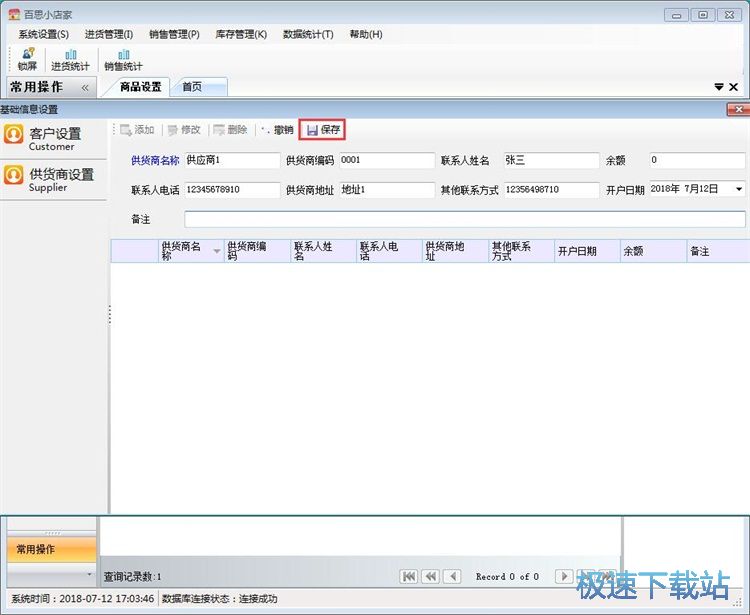Select 供货商设置 Supplier in sidebar
Viewport: 750px width, 615px height.
53,178
